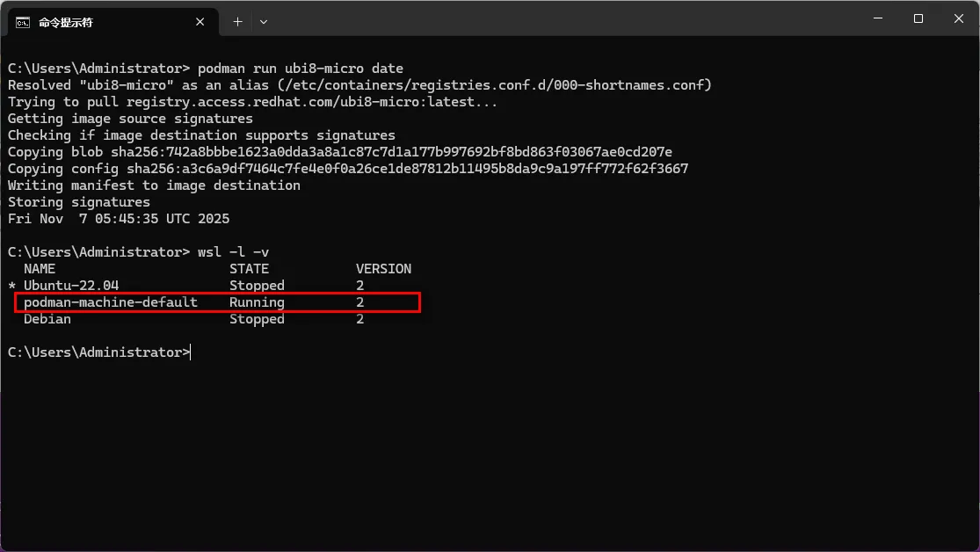Click the NAME column header
The height and width of the screenshot is (552, 980).
click(x=40, y=269)
